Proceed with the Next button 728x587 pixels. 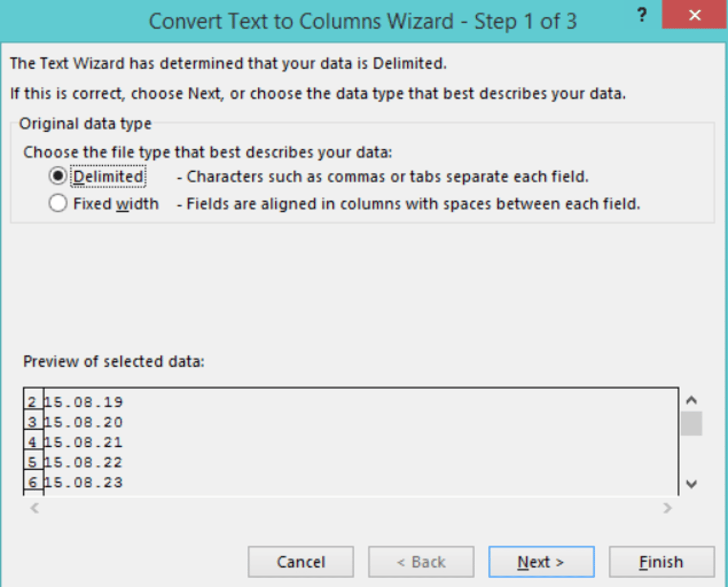[541, 561]
